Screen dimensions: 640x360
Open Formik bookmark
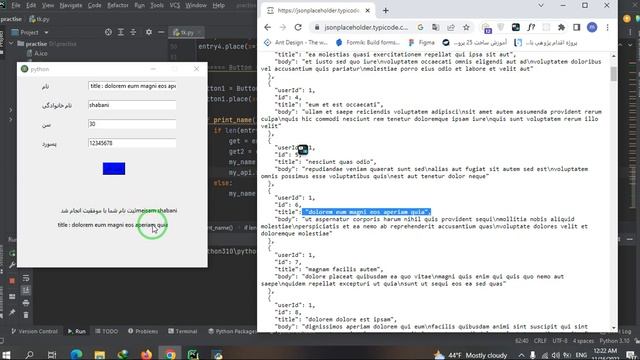367,42
